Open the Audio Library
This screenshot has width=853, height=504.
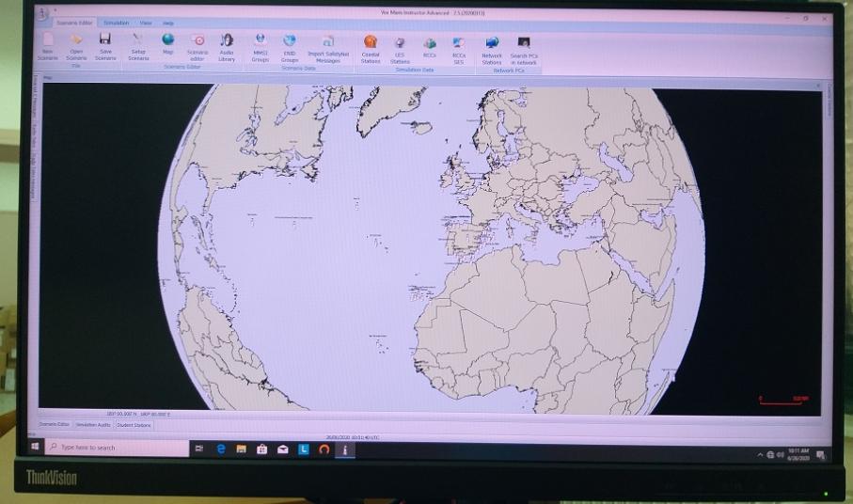(227, 41)
